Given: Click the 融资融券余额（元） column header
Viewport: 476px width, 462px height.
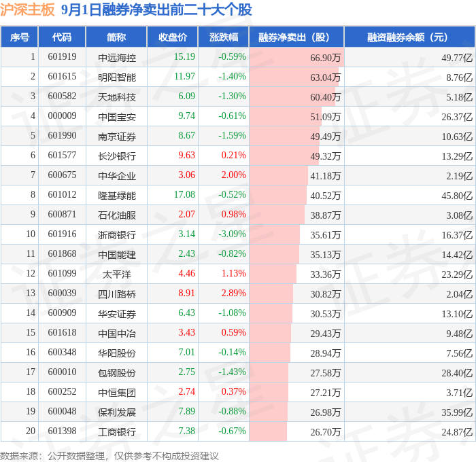Looking at the screenshot, I should 409,37.
